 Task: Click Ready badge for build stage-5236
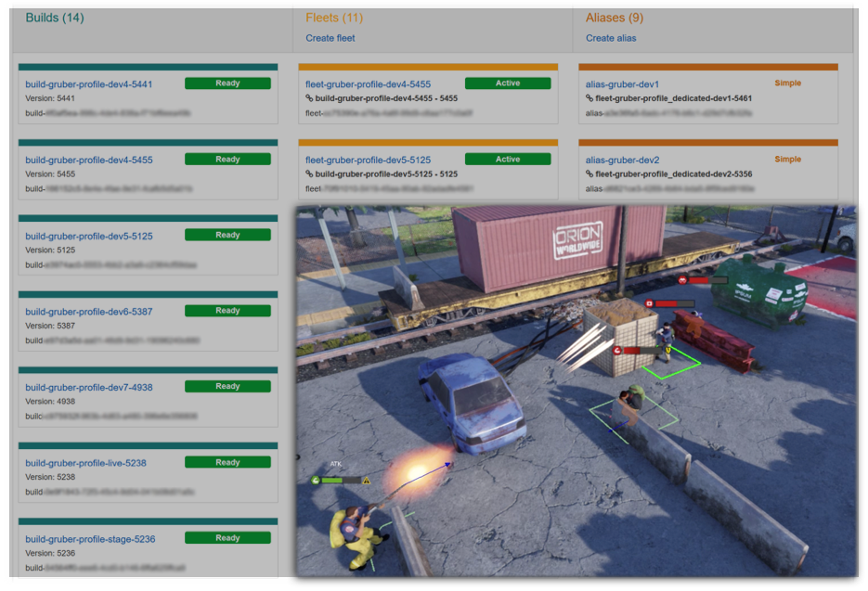227,538
